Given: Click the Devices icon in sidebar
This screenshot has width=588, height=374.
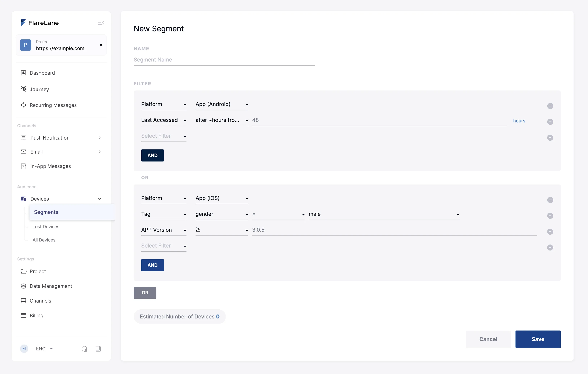Looking at the screenshot, I should pos(23,199).
